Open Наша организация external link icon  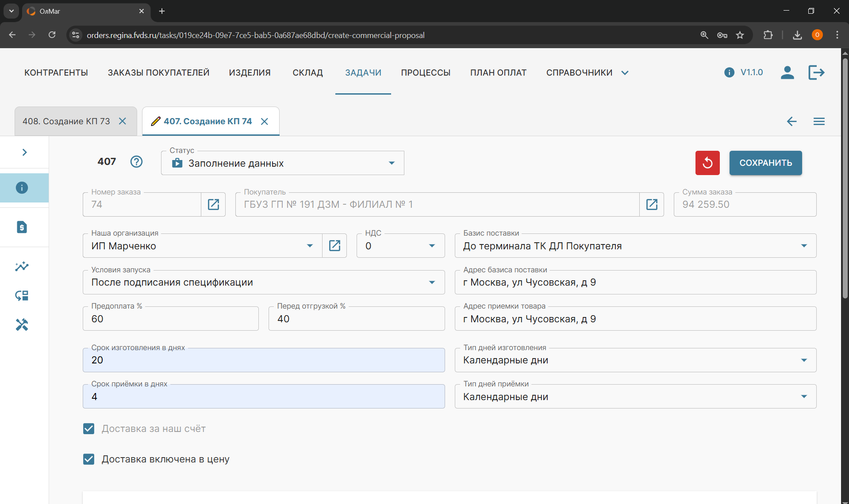[334, 246]
